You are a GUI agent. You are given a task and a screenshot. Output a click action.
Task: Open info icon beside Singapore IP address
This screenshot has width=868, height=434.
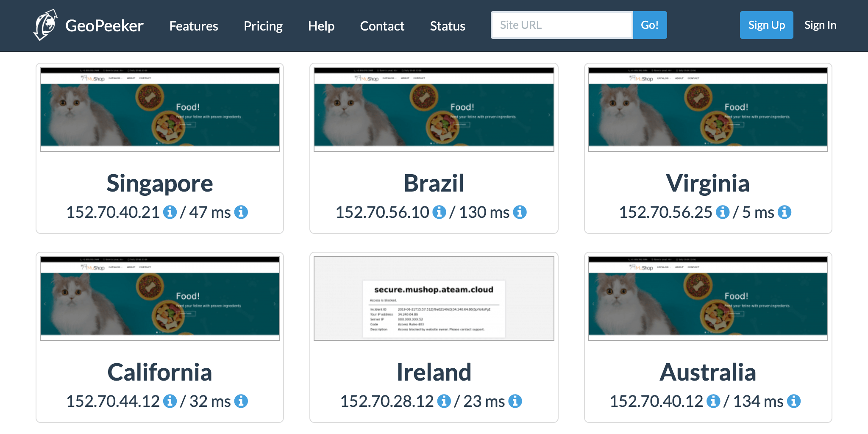point(170,212)
